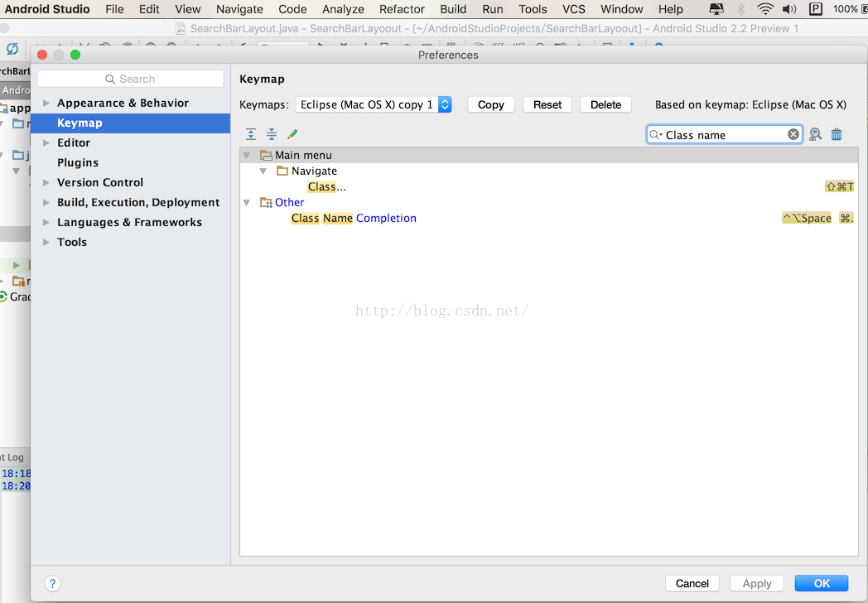
Task: Expand the Editor settings section
Action: tap(46, 142)
